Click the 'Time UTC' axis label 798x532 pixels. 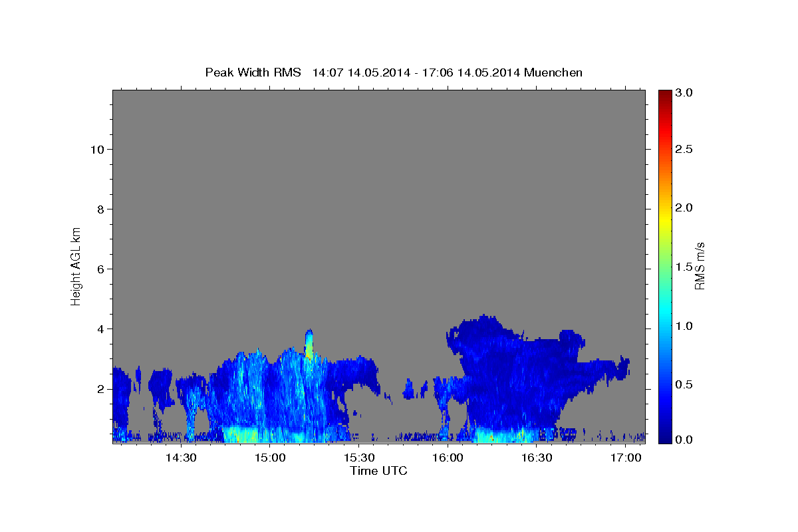point(378,471)
